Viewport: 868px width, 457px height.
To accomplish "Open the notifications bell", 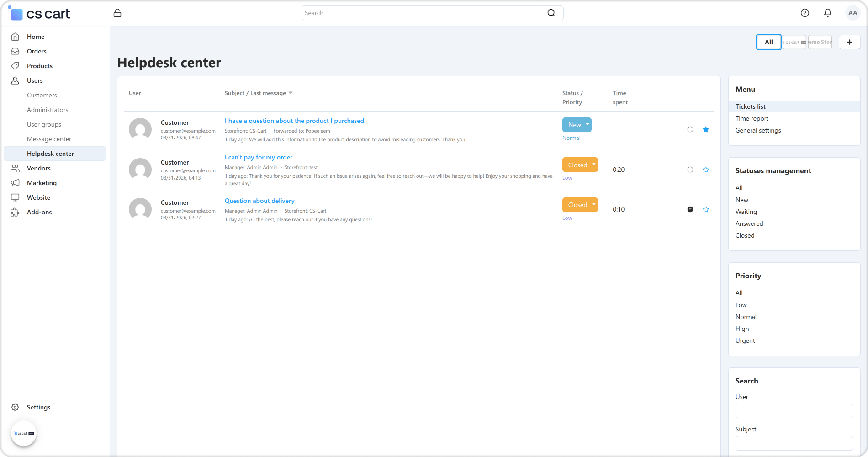I will point(828,13).
